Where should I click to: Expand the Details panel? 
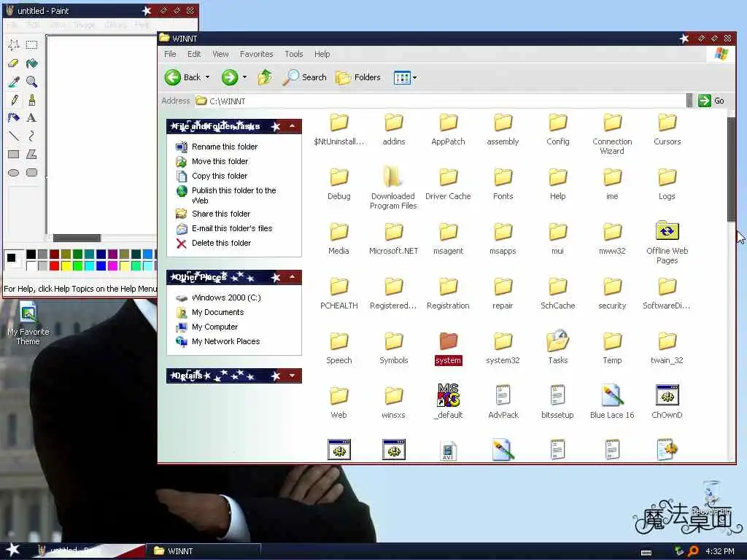pos(293,376)
